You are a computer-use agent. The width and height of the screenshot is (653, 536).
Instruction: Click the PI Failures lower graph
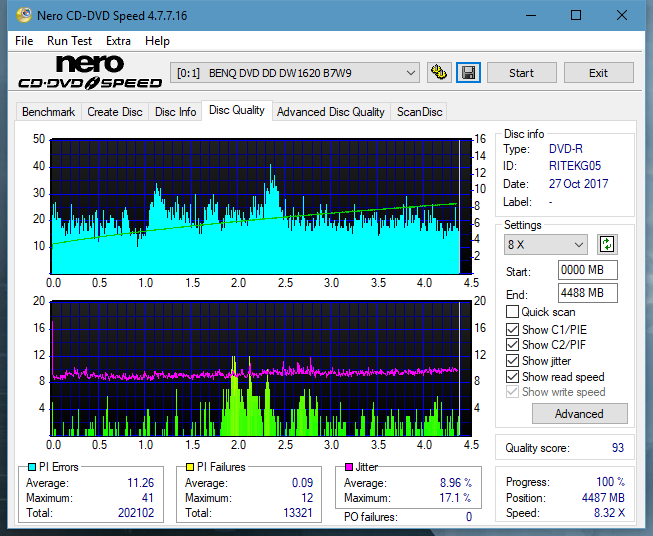click(261, 368)
